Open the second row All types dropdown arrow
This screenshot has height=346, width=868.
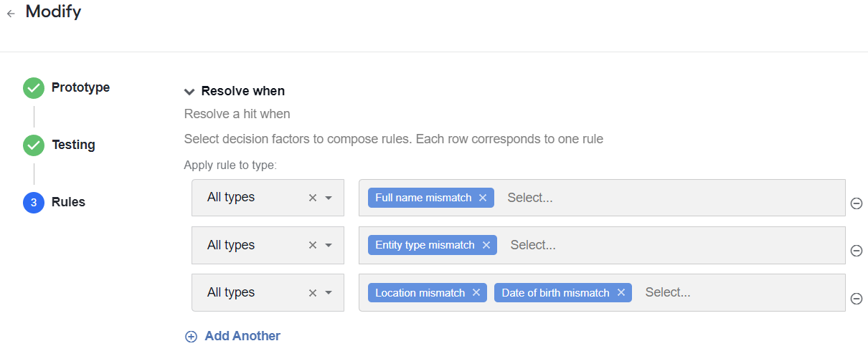point(329,245)
